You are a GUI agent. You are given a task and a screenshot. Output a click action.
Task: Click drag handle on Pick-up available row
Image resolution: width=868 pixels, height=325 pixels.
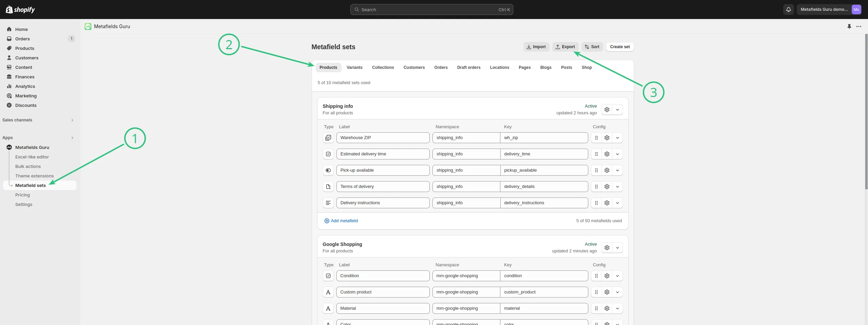(x=596, y=170)
